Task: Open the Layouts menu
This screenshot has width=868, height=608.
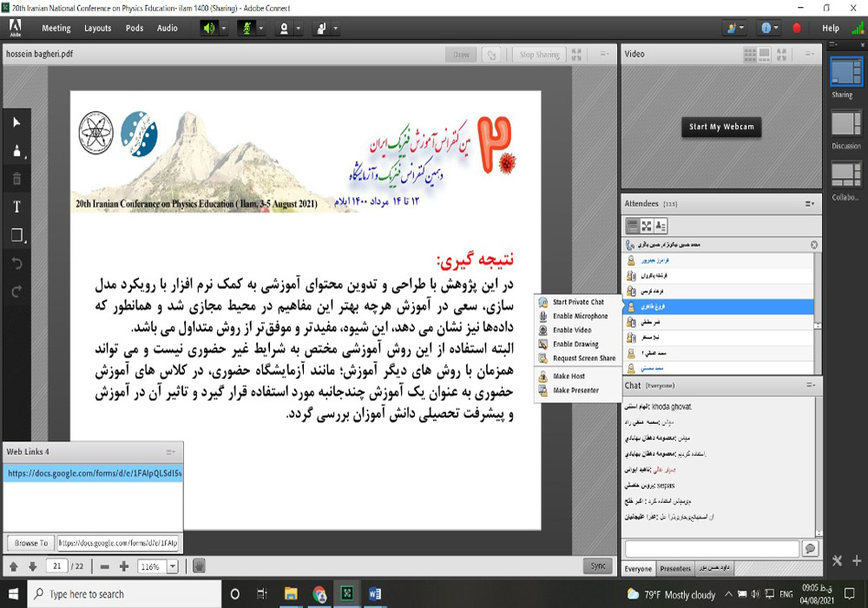Action: tap(97, 28)
